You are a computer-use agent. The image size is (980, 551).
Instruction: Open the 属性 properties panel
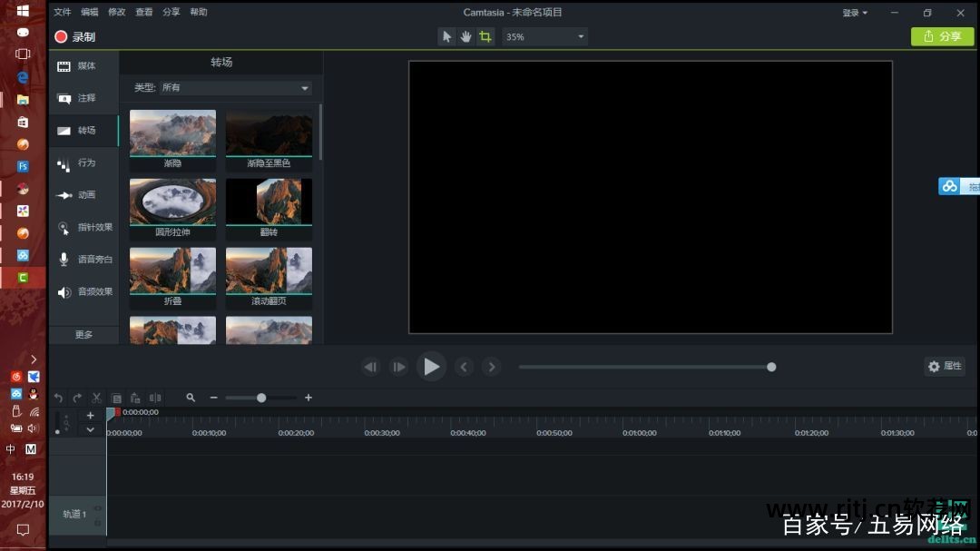tap(945, 367)
